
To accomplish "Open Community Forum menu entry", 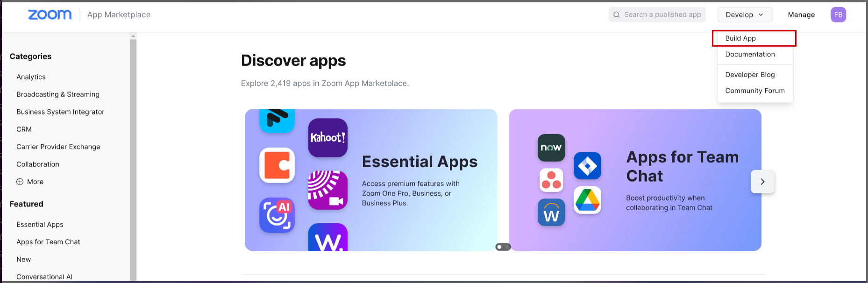I will [755, 91].
